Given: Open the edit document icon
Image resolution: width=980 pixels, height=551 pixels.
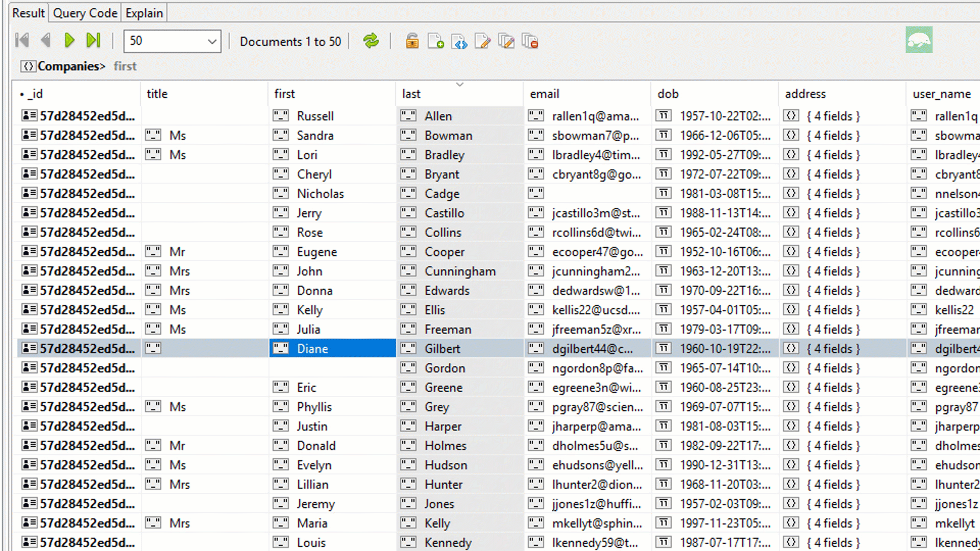Looking at the screenshot, I should 483,41.
